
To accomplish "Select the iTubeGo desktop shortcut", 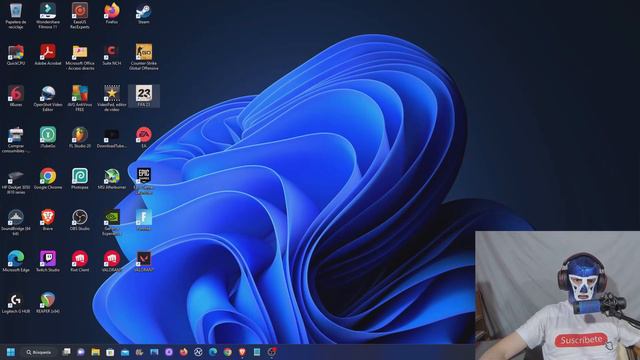I will point(48,137).
